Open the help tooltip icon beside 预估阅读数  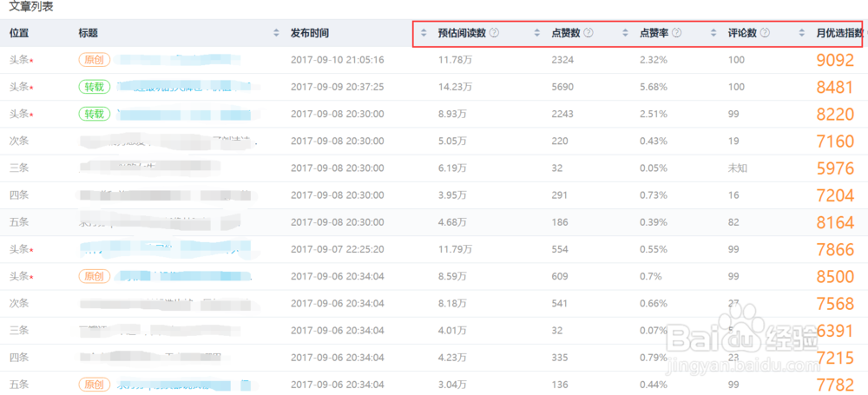pos(495,33)
